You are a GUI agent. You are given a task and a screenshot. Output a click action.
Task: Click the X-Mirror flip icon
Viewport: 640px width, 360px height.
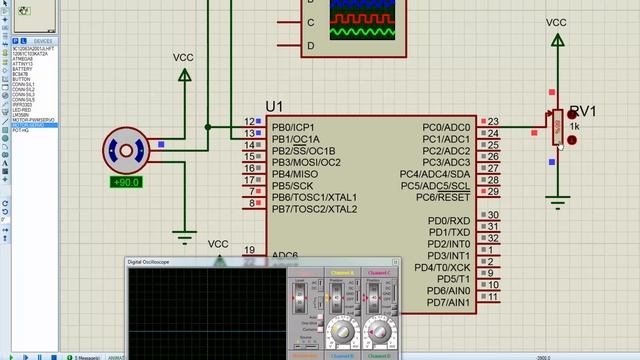[5, 230]
